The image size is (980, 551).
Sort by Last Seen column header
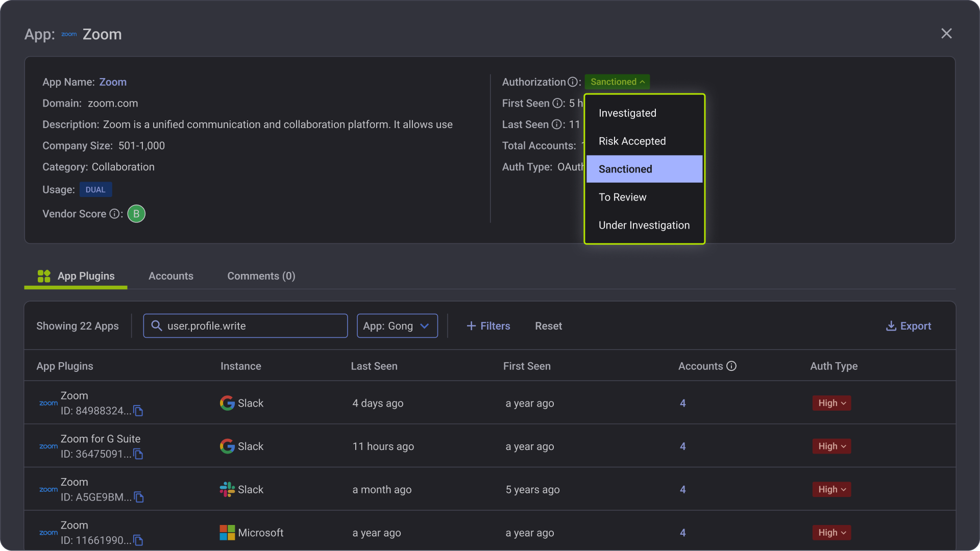(x=374, y=366)
